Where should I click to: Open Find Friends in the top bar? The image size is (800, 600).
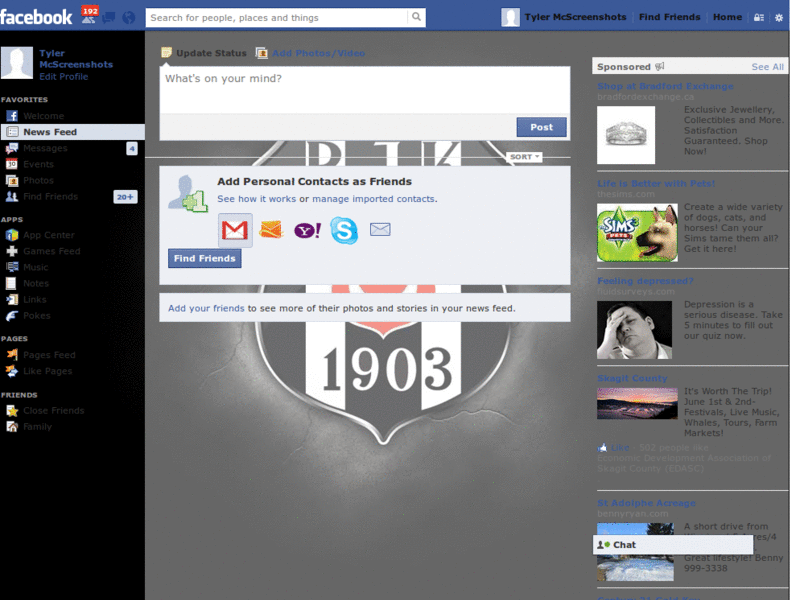(669, 17)
